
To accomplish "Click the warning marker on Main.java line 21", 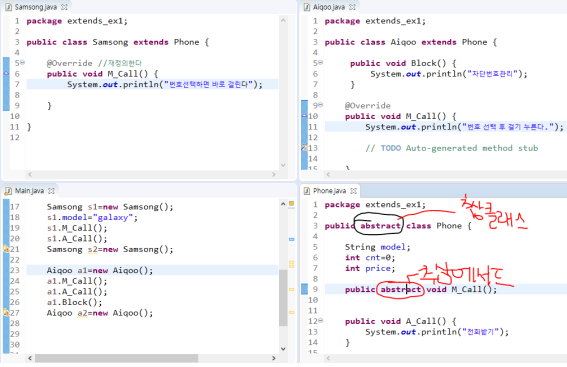I will (x=6, y=248).
